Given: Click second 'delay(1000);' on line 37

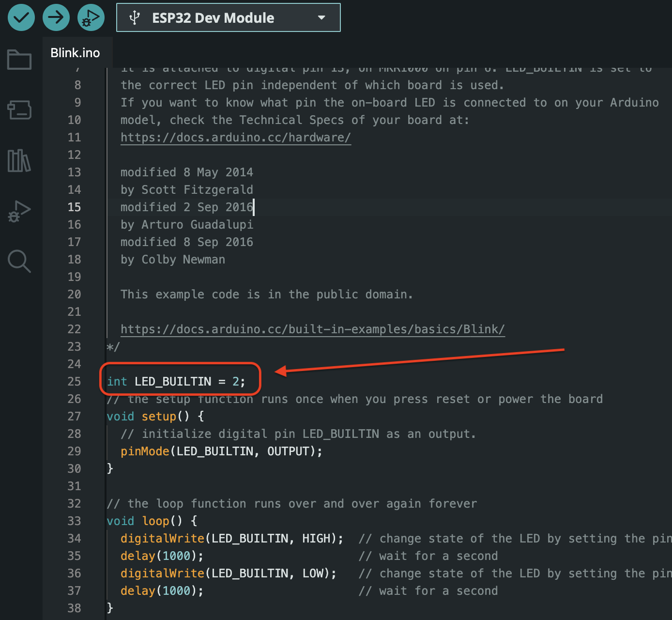Looking at the screenshot, I should point(162,591).
